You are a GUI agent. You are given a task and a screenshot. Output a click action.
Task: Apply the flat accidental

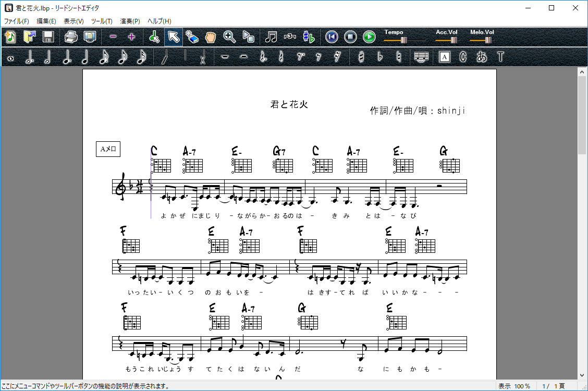pos(379,57)
